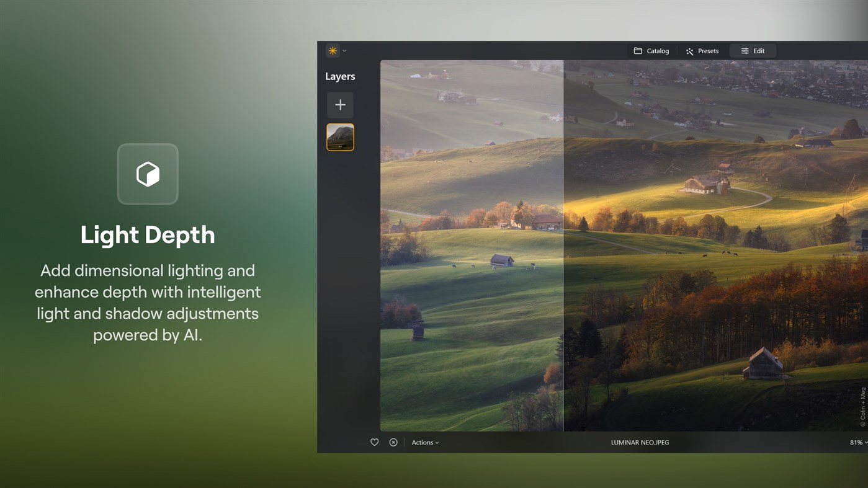This screenshot has height=488, width=868.
Task: Click the Light Depth cube icon
Action: tap(148, 174)
